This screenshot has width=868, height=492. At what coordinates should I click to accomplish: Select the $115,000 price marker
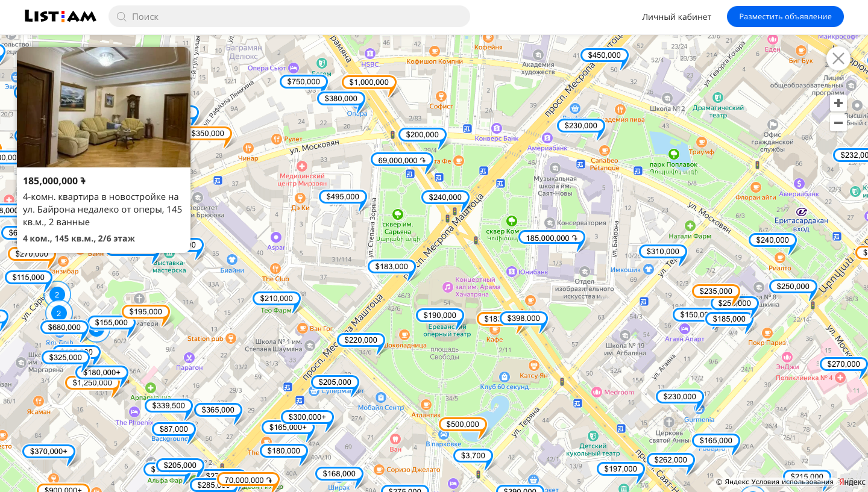pyautogui.click(x=28, y=278)
